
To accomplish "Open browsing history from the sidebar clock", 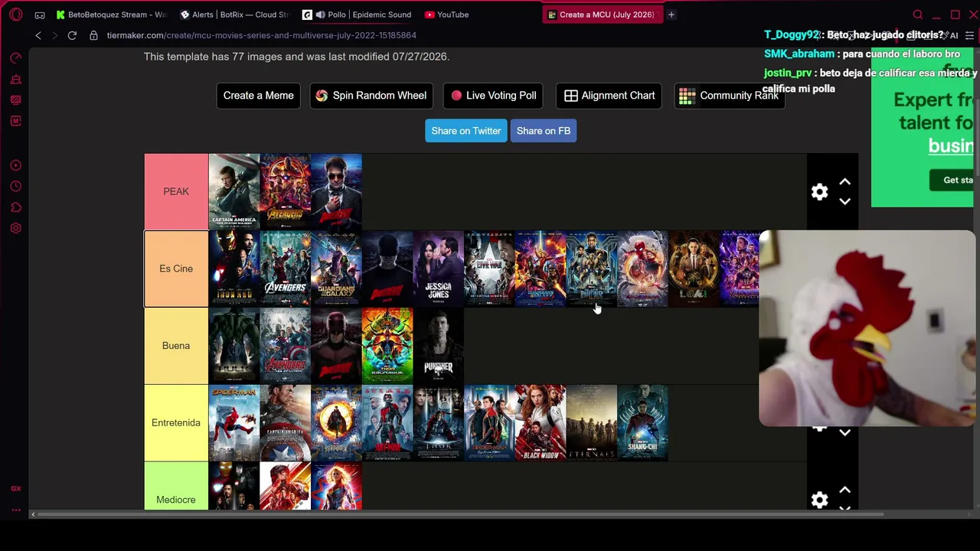I will [x=15, y=186].
